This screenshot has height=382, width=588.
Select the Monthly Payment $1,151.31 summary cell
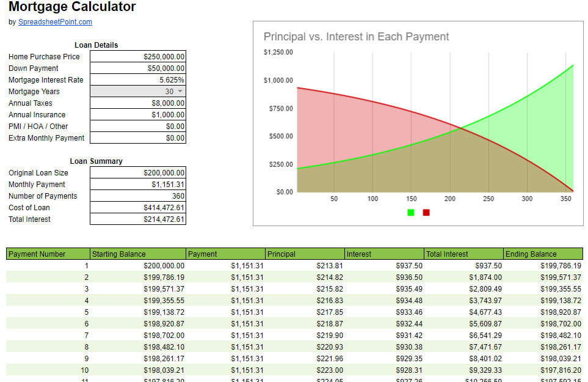(138, 184)
